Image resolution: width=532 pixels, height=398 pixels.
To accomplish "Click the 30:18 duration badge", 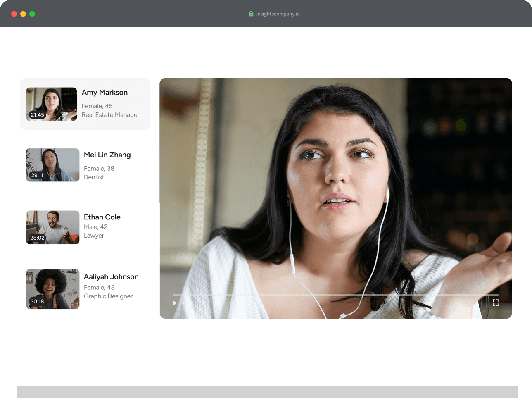I will [37, 301].
